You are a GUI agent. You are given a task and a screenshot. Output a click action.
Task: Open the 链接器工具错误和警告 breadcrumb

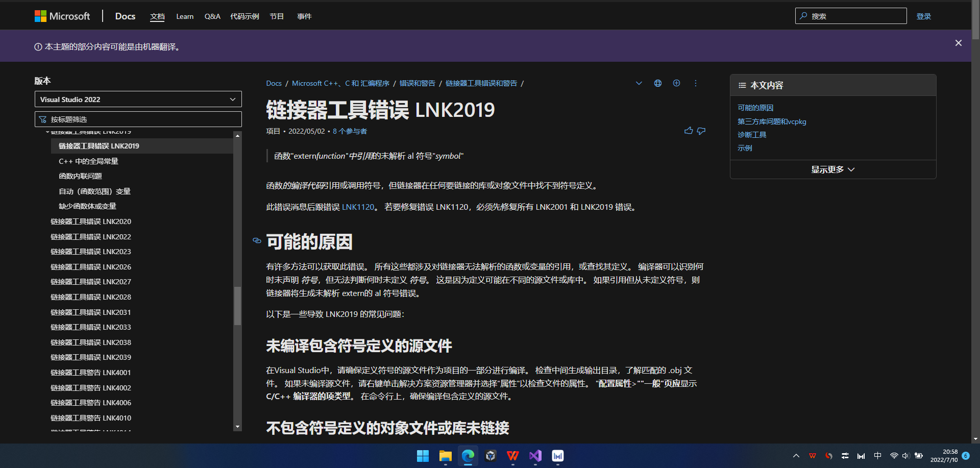tap(481, 83)
